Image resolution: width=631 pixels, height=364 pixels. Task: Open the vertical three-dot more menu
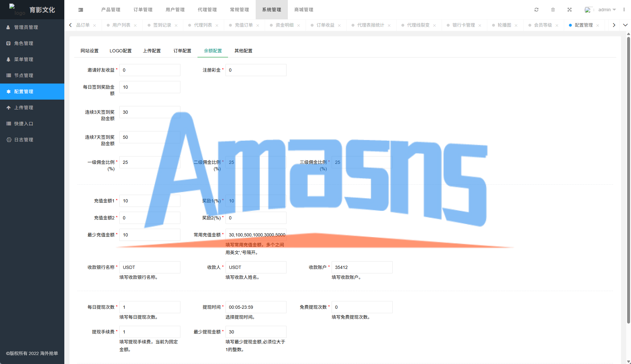[624, 10]
